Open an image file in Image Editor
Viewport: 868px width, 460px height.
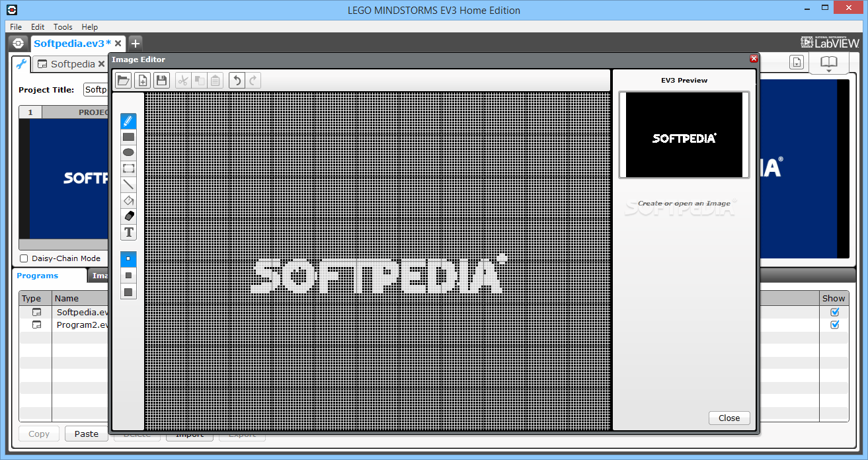[123, 81]
